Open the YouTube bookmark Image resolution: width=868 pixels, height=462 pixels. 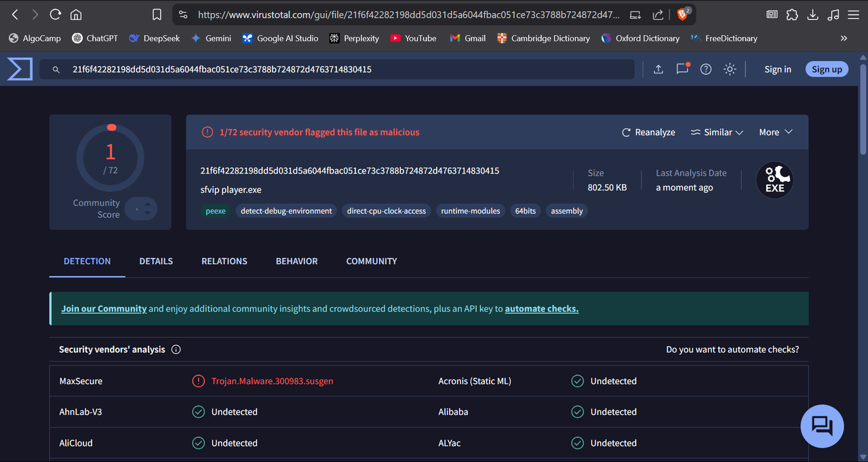414,39
